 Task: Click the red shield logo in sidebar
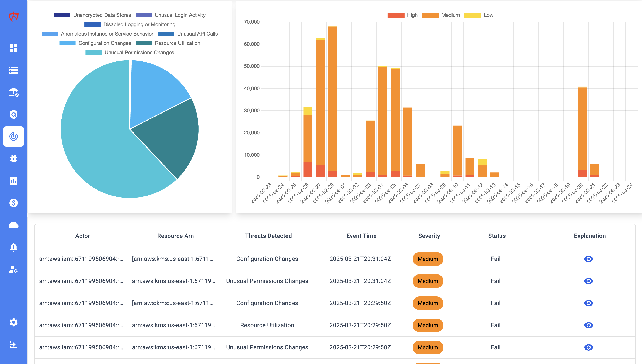13,17
